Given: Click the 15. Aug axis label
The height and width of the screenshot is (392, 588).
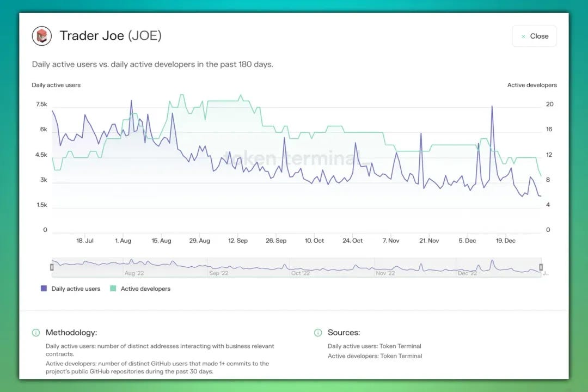Looking at the screenshot, I should [x=161, y=241].
